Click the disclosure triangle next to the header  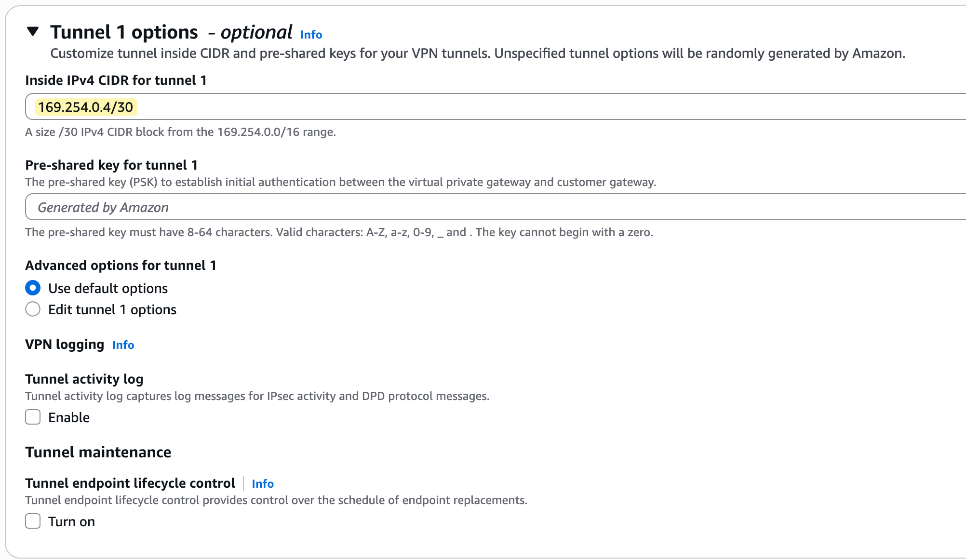tap(32, 32)
